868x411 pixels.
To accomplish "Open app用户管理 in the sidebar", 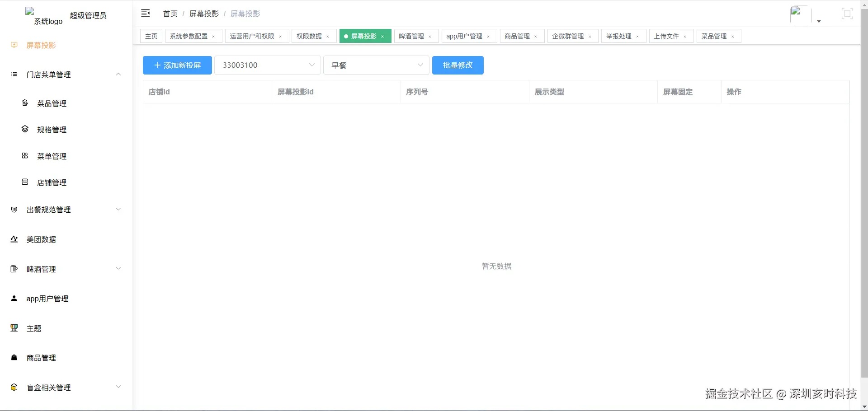I will click(x=66, y=299).
